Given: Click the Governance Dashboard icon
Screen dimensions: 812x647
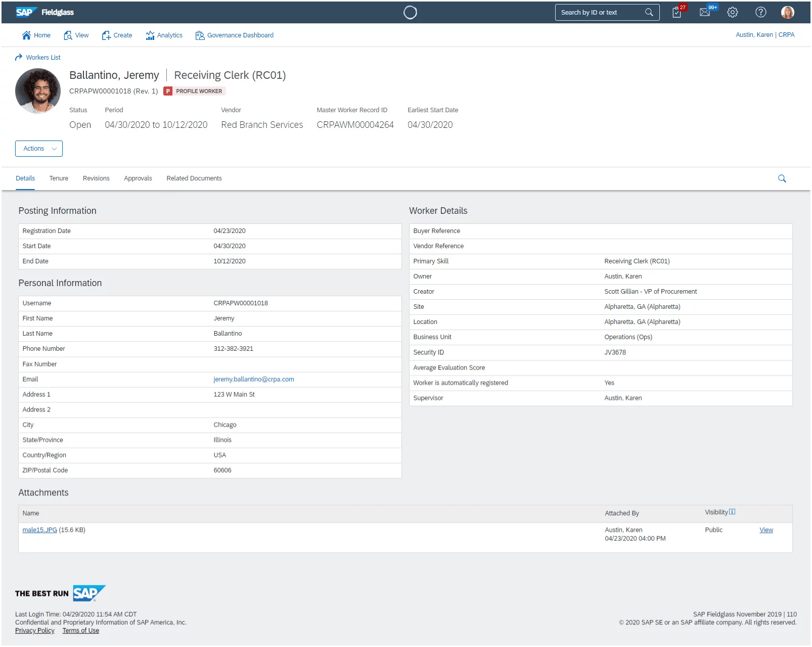Looking at the screenshot, I should pos(200,35).
